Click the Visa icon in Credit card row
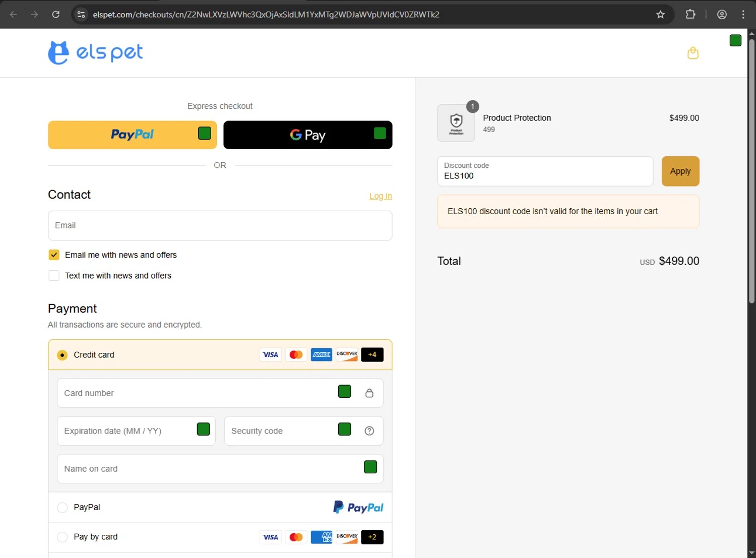 click(x=271, y=355)
